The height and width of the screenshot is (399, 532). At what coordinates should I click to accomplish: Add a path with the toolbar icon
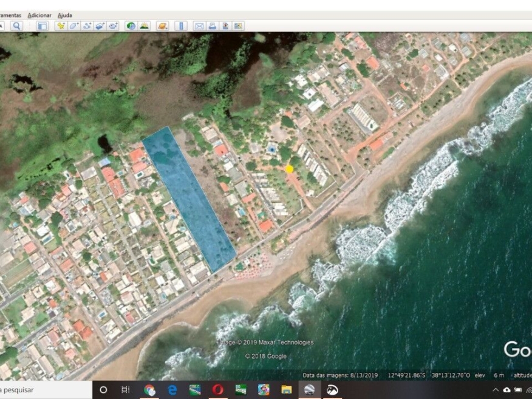tap(87, 26)
